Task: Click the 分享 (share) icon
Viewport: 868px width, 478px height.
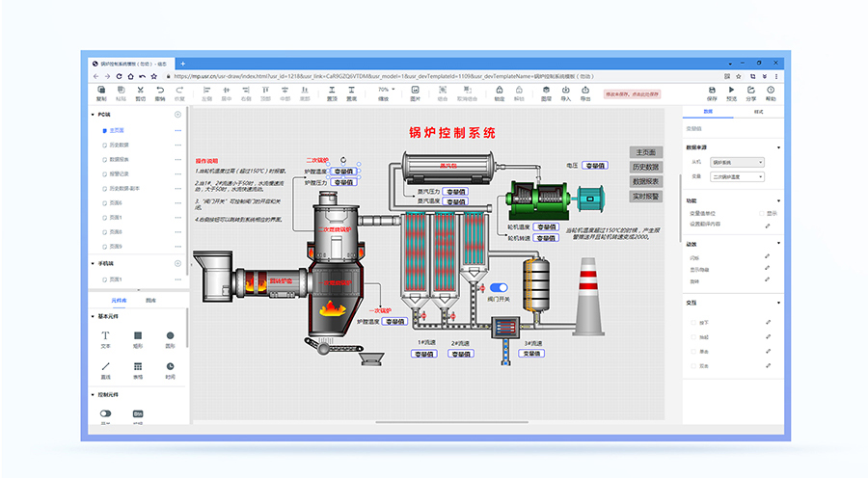Action: pyautogui.click(x=750, y=93)
